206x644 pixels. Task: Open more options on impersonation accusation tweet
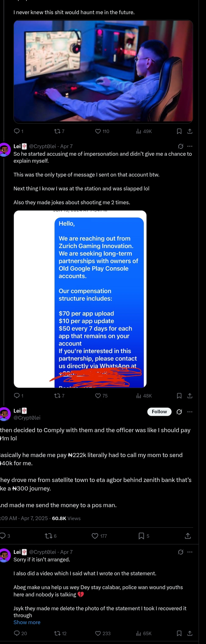tap(190, 146)
